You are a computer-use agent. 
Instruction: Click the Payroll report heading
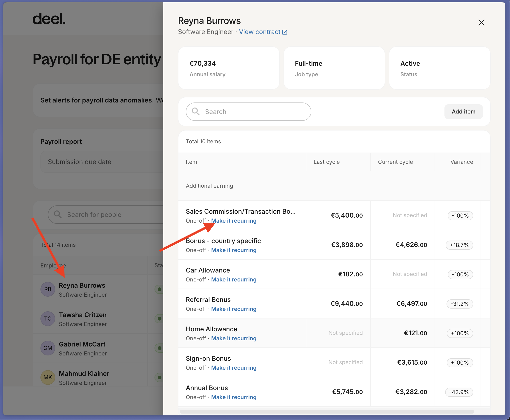(61, 142)
